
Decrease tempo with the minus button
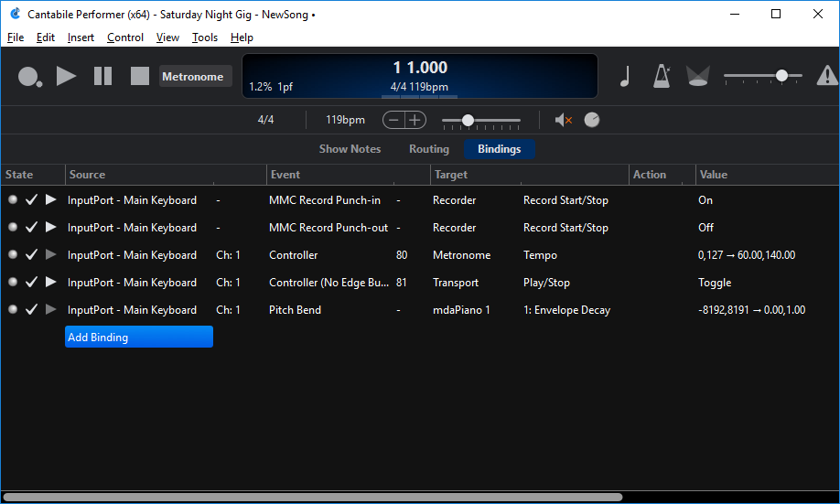coord(393,120)
